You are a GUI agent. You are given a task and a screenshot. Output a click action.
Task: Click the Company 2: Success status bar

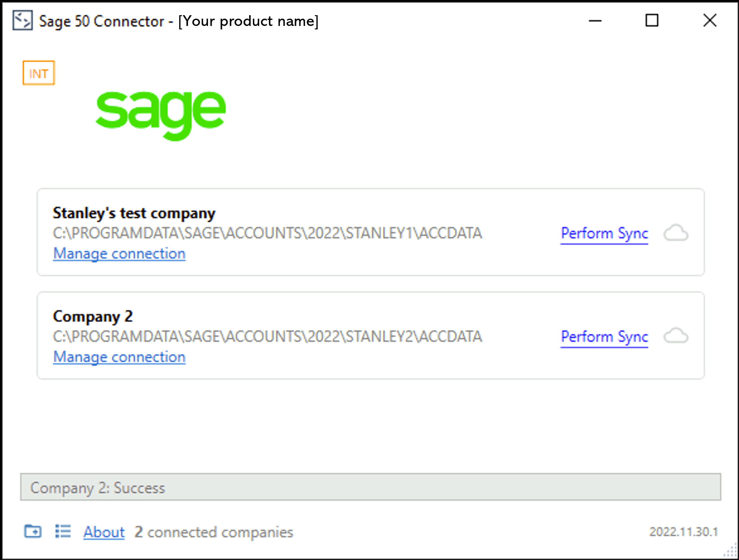(x=370, y=487)
